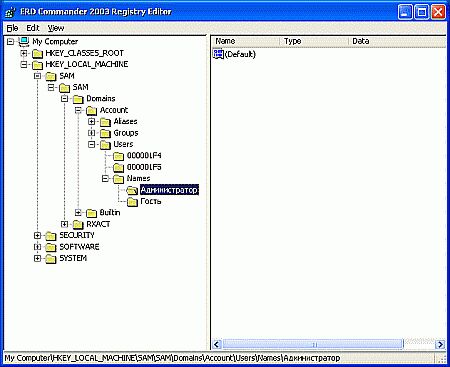The image size is (450, 367).
Task: Collapse the Names key
Action: point(105,179)
